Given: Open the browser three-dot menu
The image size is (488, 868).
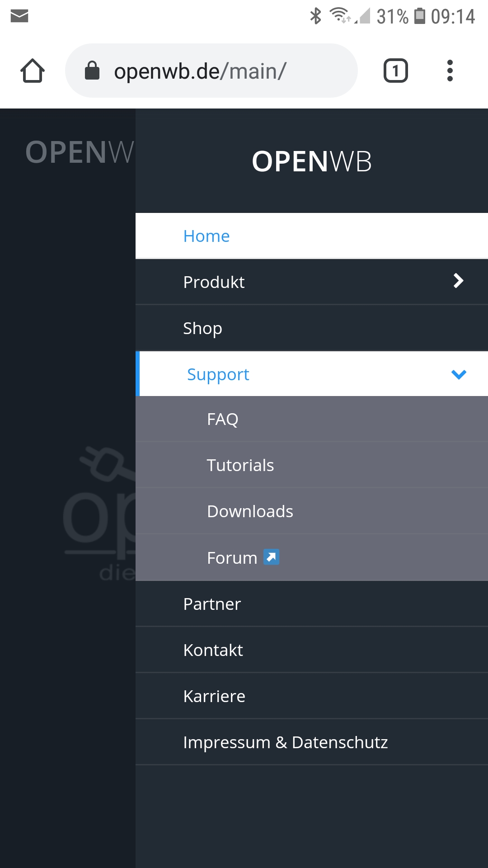Looking at the screenshot, I should (450, 71).
